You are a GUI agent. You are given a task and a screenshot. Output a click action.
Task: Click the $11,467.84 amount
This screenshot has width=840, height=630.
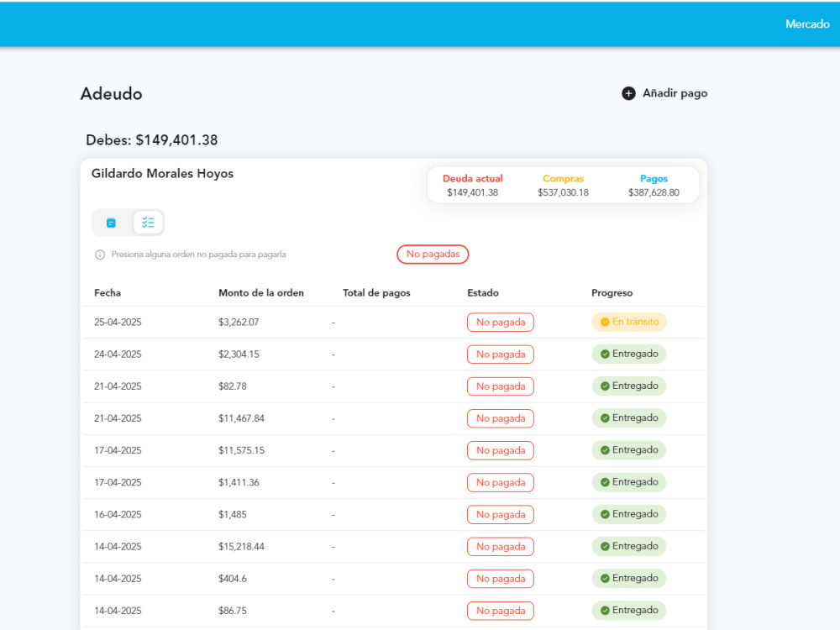tap(242, 418)
